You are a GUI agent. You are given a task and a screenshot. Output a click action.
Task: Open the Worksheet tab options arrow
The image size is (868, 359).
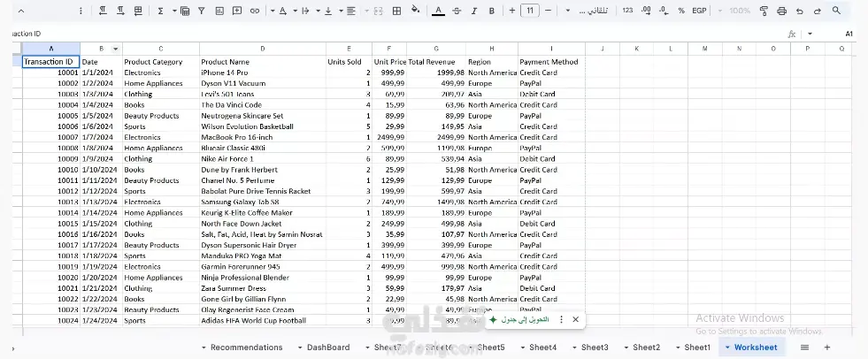point(727,348)
